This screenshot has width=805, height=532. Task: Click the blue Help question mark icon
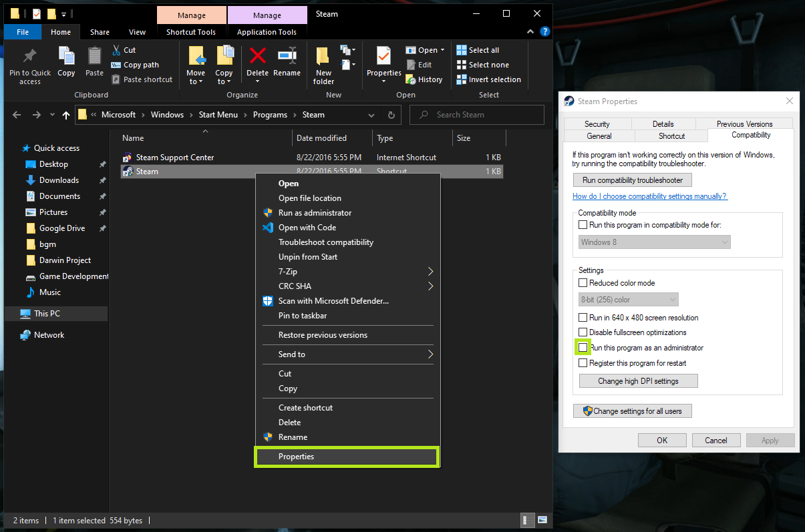(x=545, y=31)
